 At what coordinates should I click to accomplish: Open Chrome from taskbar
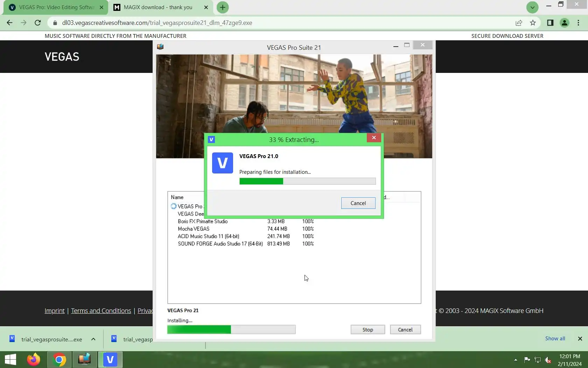click(x=59, y=360)
